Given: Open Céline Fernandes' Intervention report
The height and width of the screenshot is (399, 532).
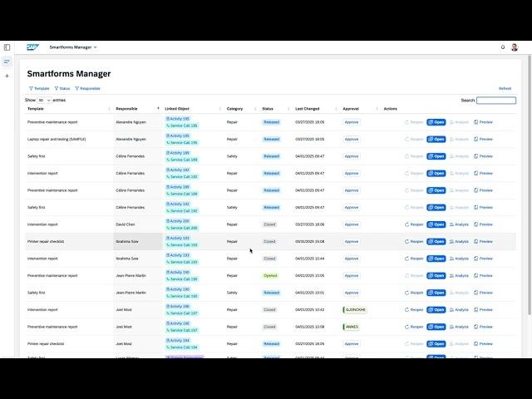Looking at the screenshot, I should pos(436,174).
